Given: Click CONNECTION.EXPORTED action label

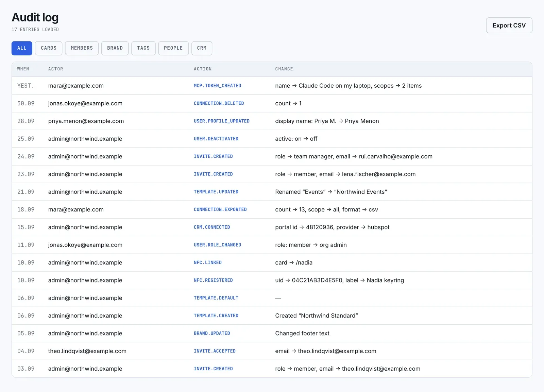Looking at the screenshot, I should pyautogui.click(x=220, y=209).
